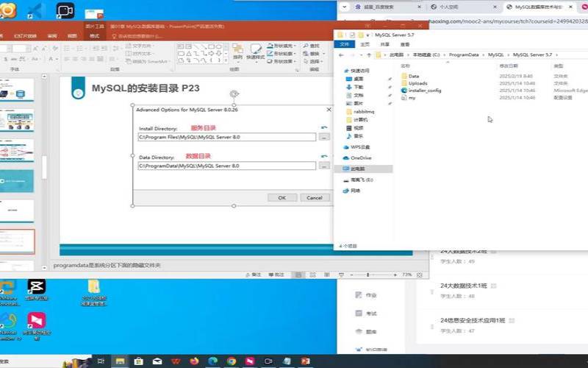Image resolution: width=588 pixels, height=368 pixels.
Task: Open the 文件 tab in File Explorer
Action: tap(344, 44)
